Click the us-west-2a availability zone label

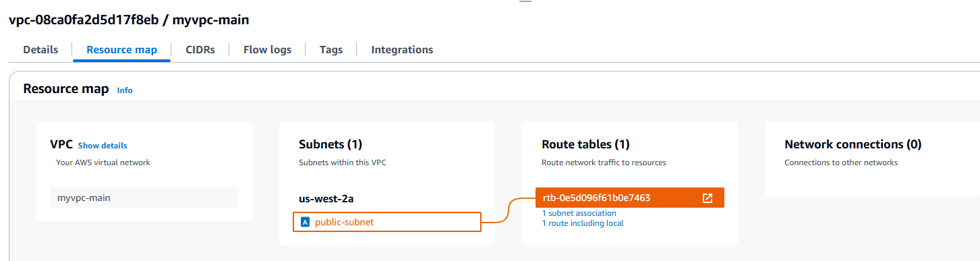pyautogui.click(x=328, y=199)
